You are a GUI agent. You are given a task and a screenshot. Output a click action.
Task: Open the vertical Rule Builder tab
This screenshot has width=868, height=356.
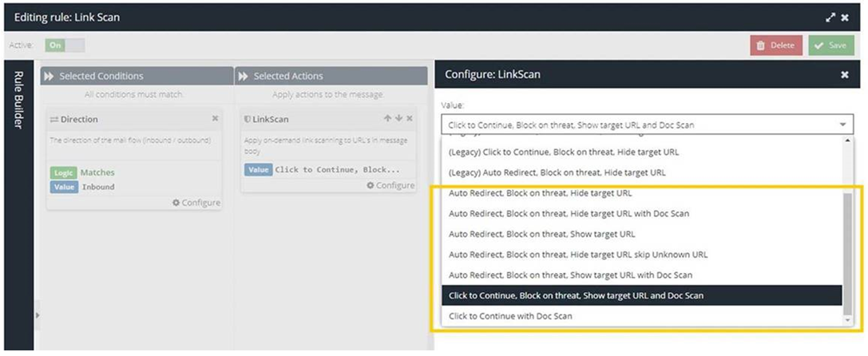click(18, 100)
